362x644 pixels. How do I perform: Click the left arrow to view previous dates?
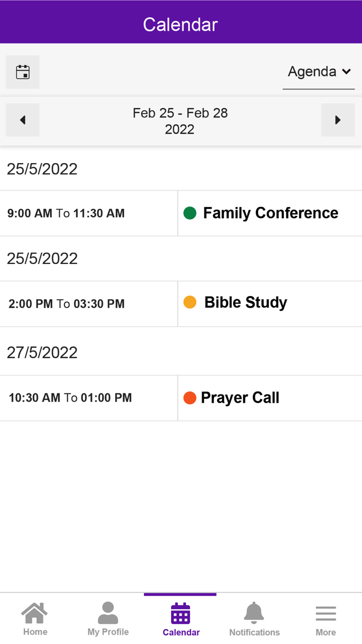tap(22, 120)
